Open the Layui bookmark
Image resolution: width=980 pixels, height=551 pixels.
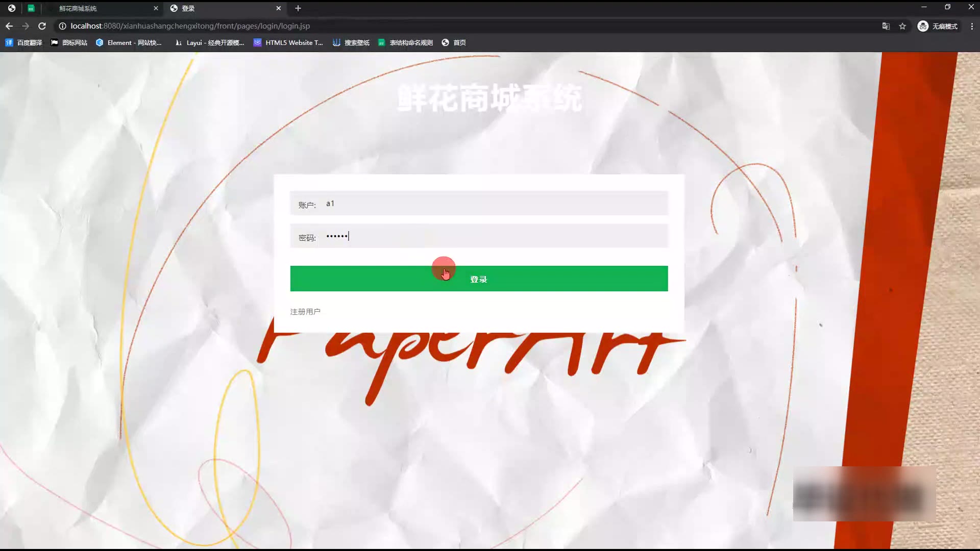pos(210,43)
